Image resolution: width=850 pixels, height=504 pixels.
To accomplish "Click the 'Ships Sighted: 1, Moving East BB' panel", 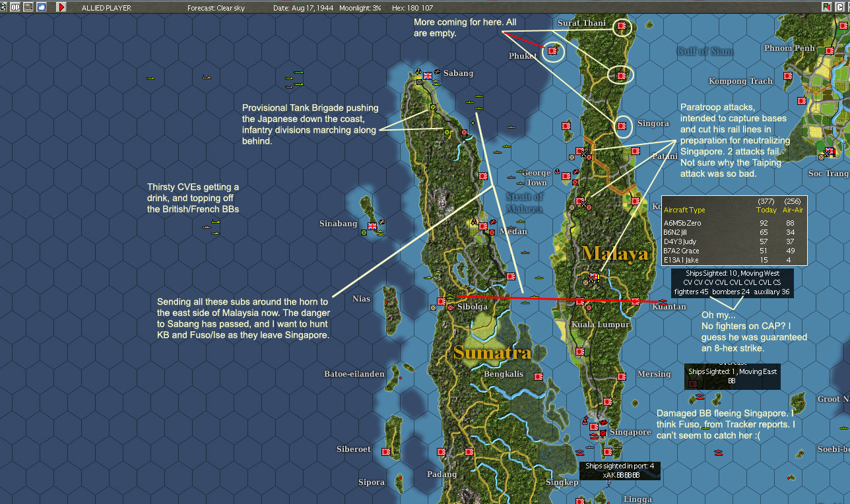I will tap(731, 375).
